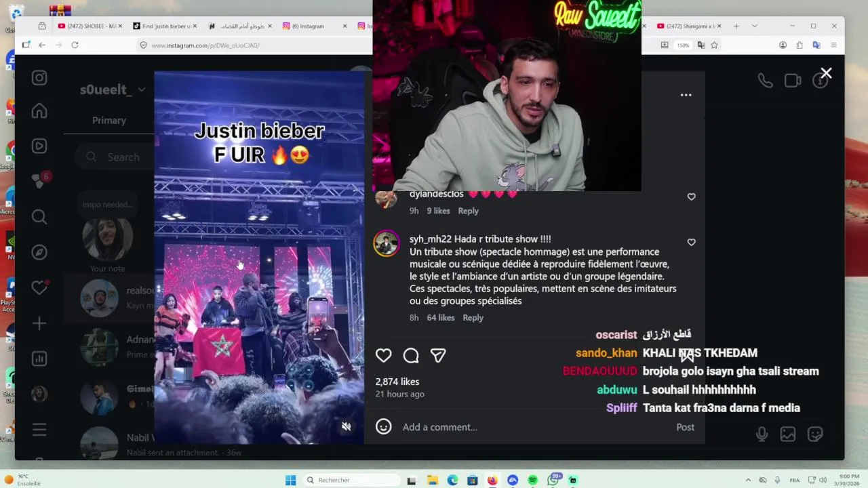Open a new browser tab
The width and height of the screenshot is (868, 488).
coord(736,26)
